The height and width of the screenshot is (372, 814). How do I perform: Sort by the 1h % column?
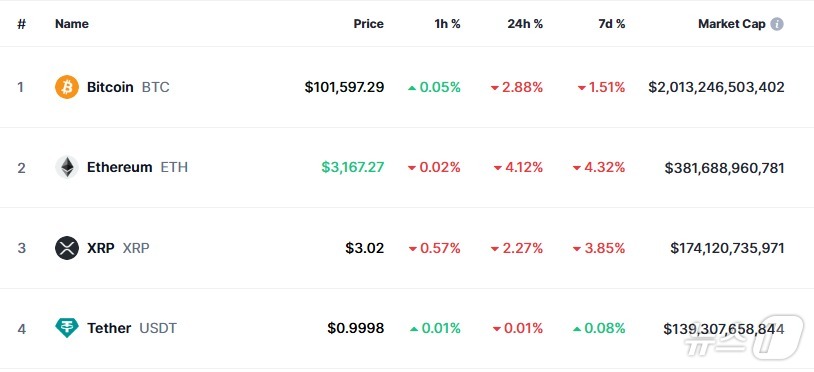pos(447,24)
